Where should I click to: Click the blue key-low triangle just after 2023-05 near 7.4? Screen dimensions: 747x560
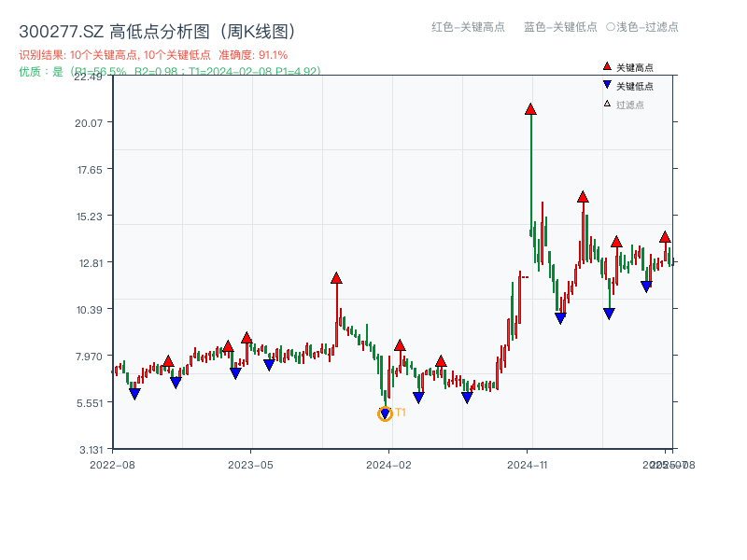click(269, 365)
